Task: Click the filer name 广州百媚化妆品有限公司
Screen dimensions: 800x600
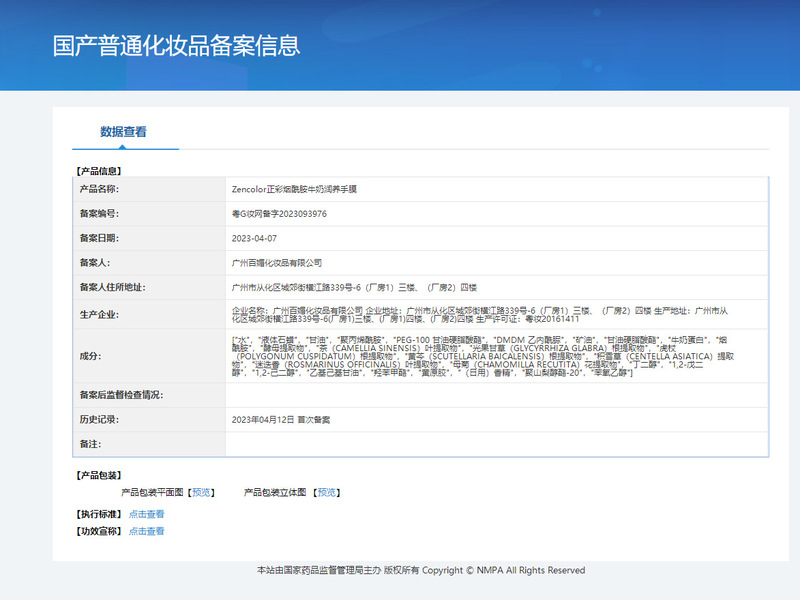Action: click(277, 263)
